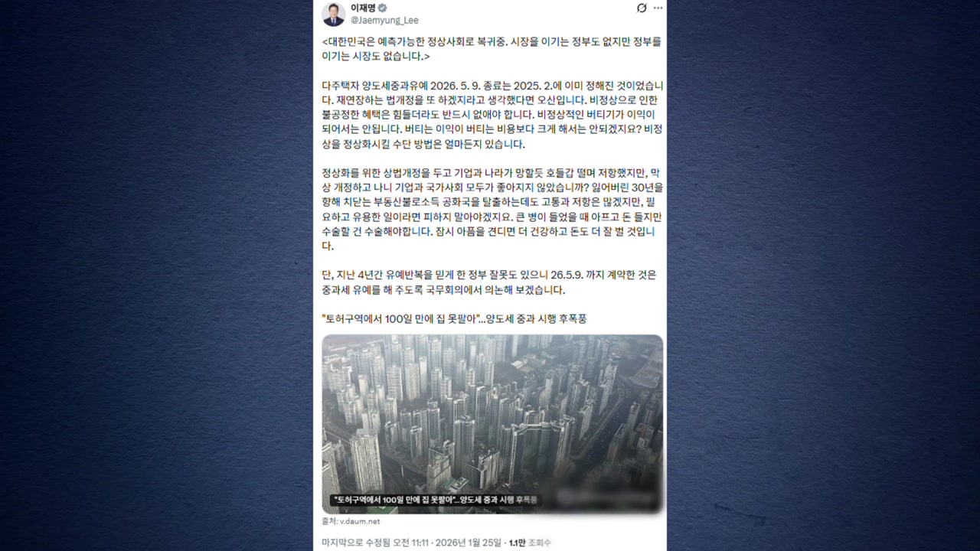Open the three-dot more options menu
This screenshot has height=551, width=980.
(x=658, y=8)
